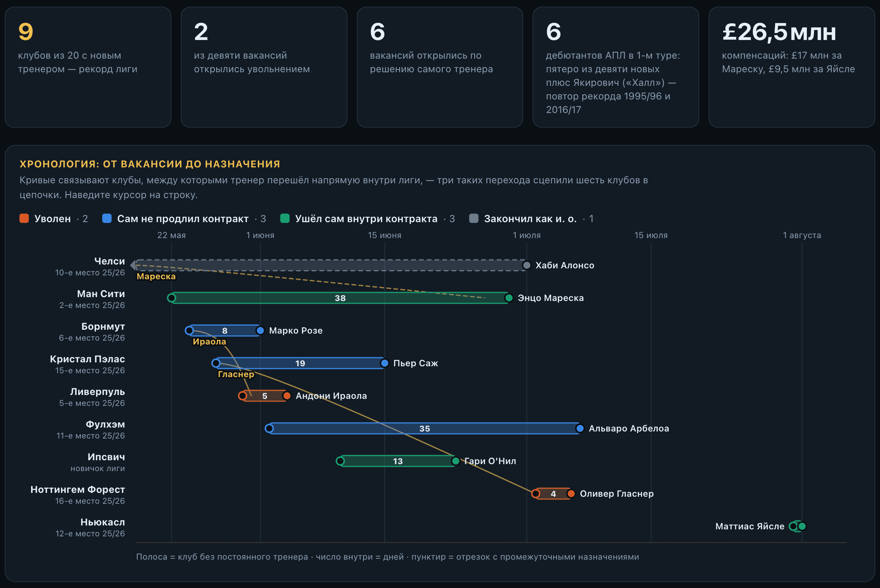The image size is (880, 588).
Task: Click the green marker beside Маттиас Яйсле
Action: point(802,526)
